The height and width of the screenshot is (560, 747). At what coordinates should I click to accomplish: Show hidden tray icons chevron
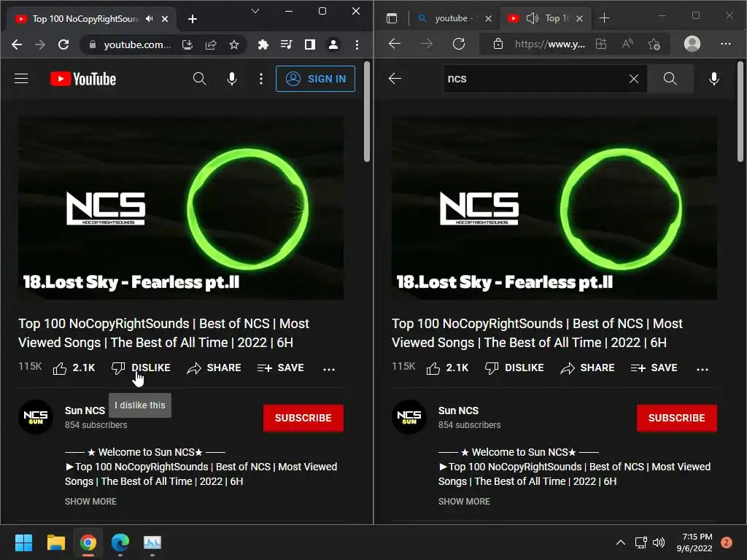coord(621,542)
